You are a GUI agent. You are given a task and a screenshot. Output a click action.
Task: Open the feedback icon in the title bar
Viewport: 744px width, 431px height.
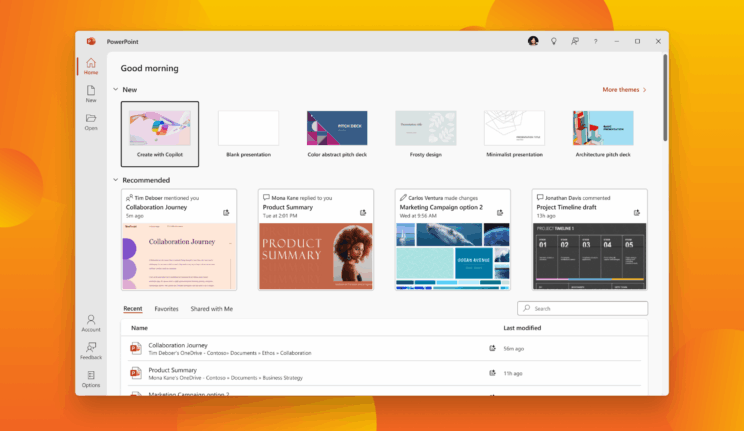[x=575, y=41]
